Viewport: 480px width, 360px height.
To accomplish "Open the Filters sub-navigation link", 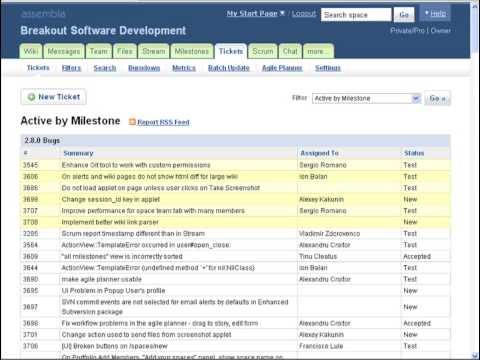I will [x=71, y=68].
